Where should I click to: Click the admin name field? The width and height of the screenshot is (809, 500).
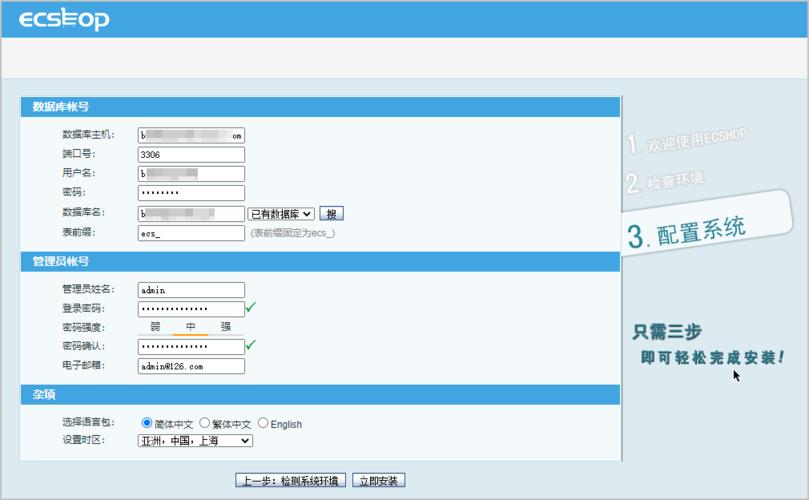tap(191, 289)
